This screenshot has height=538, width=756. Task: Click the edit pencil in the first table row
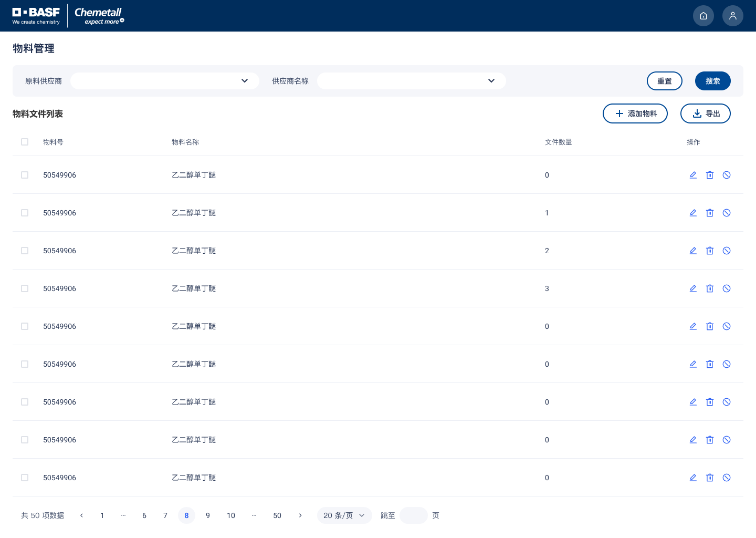coord(693,175)
